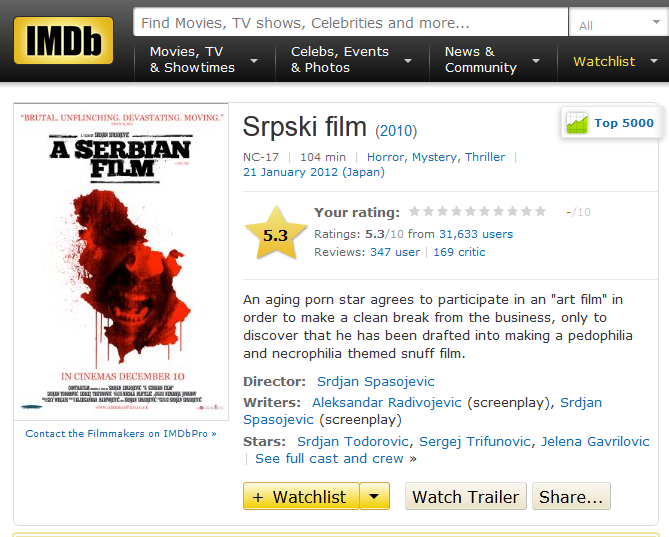This screenshot has width=669, height=537.
Task: Open News & Community menu
Action: (493, 60)
